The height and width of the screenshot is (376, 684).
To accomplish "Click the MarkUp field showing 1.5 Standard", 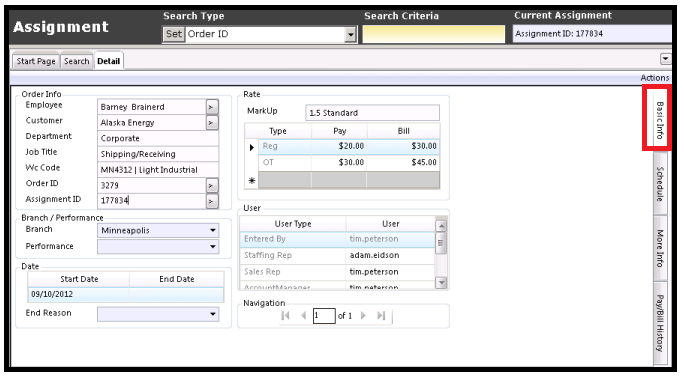I will click(x=373, y=113).
